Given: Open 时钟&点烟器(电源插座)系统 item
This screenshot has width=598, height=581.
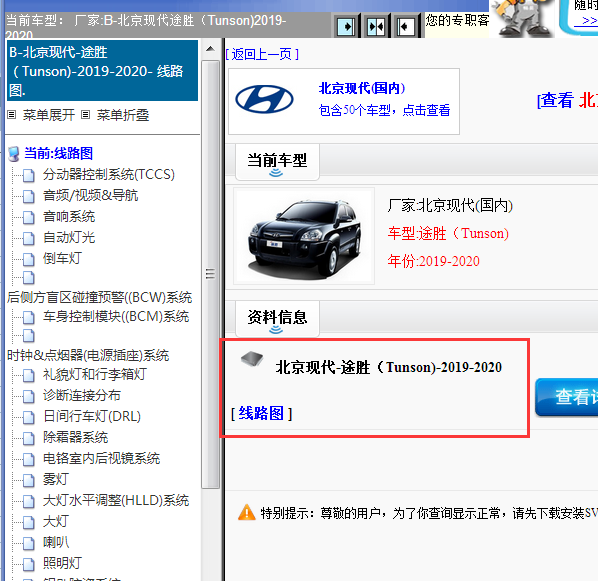Looking at the screenshot, I should click(88, 355).
